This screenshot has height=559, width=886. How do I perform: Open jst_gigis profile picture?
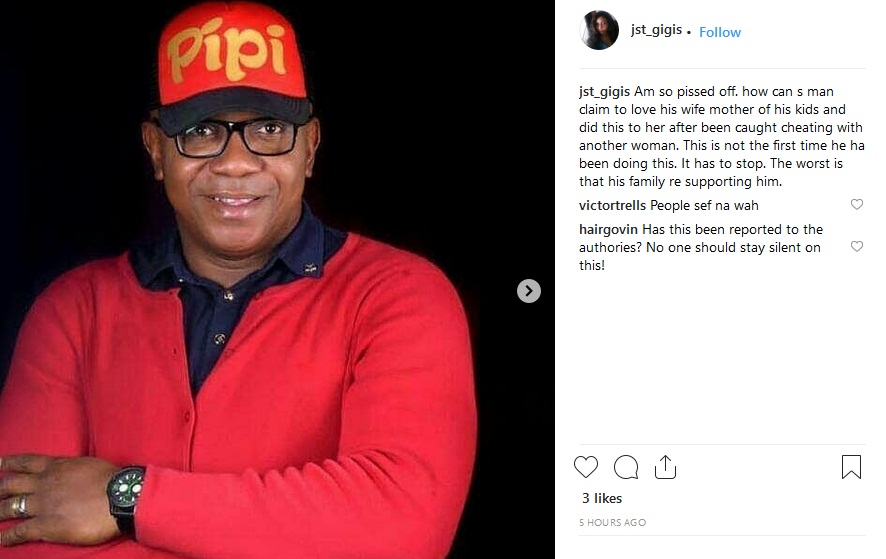coord(599,30)
